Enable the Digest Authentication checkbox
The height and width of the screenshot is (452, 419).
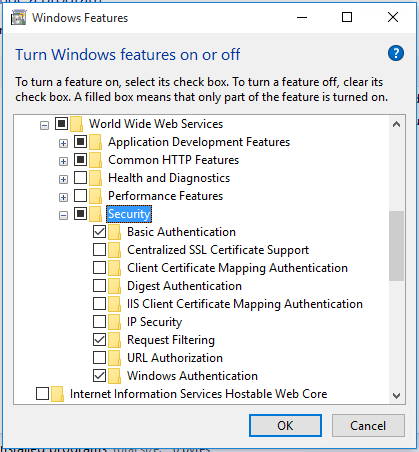coord(99,286)
